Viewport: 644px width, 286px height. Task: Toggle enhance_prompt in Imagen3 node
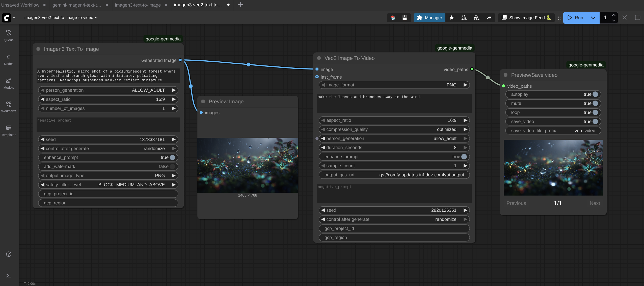pyautogui.click(x=173, y=157)
